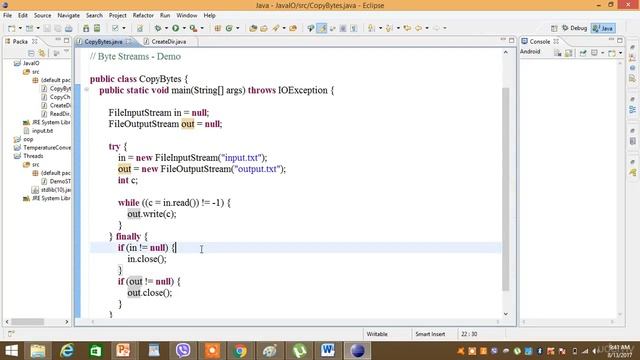Open dropdown arrow next to New icon

click(20, 28)
